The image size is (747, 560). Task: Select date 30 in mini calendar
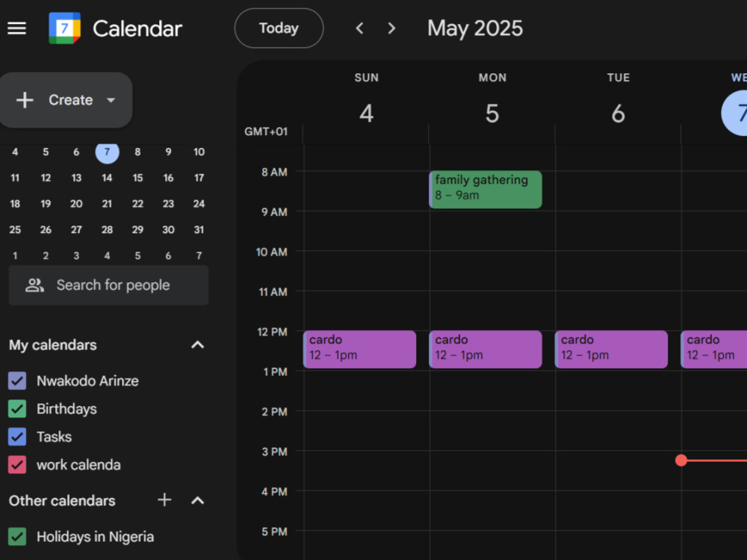(x=168, y=230)
